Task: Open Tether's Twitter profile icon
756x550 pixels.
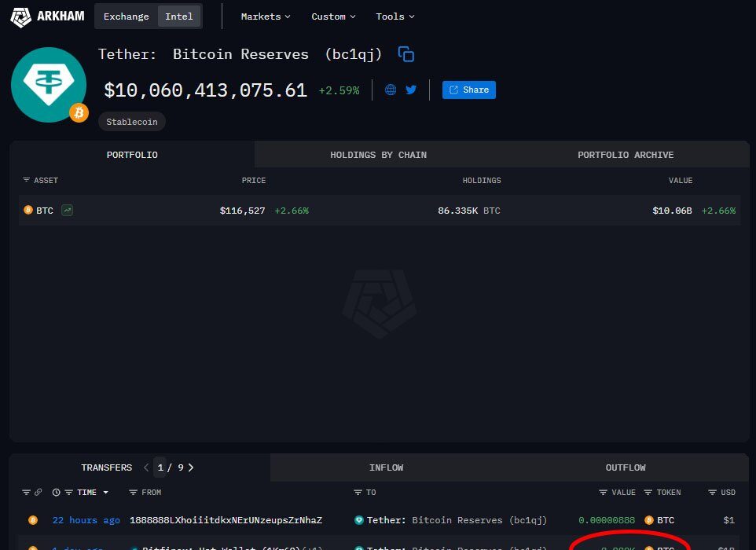Action: click(411, 90)
